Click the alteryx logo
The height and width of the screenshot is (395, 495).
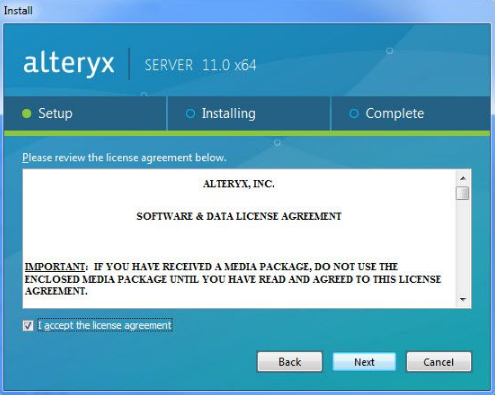point(69,64)
